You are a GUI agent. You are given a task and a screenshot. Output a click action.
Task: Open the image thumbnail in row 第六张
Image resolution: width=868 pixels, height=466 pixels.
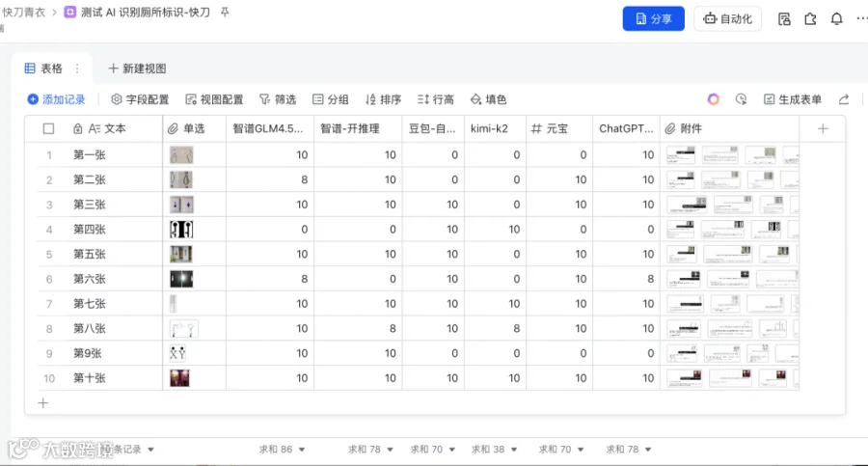181,279
